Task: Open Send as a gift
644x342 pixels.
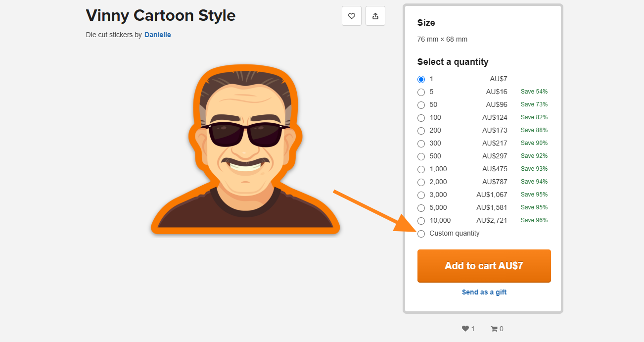Action: point(484,292)
